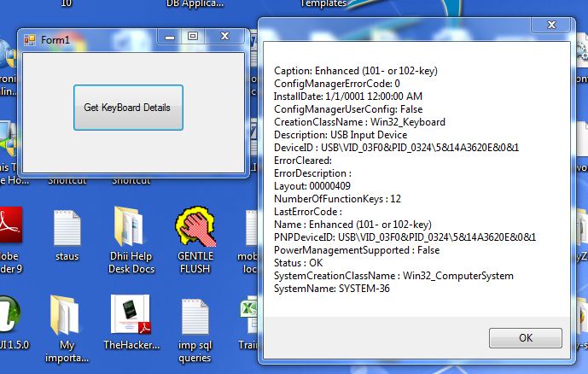Click the Name : Enhanced (101- or 102-key) line

(352, 225)
